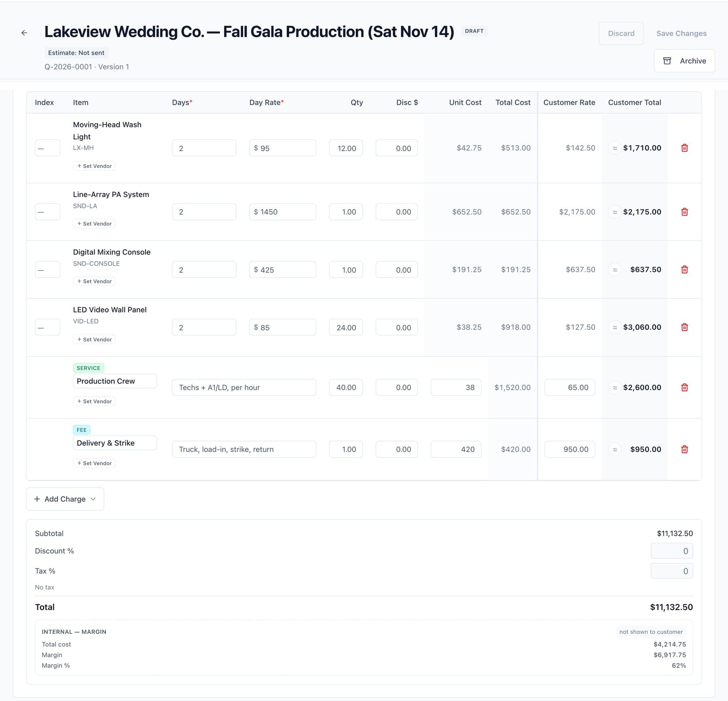Set vendor for LED Video Wall Panel
This screenshot has width=728, height=701.
[94, 339]
